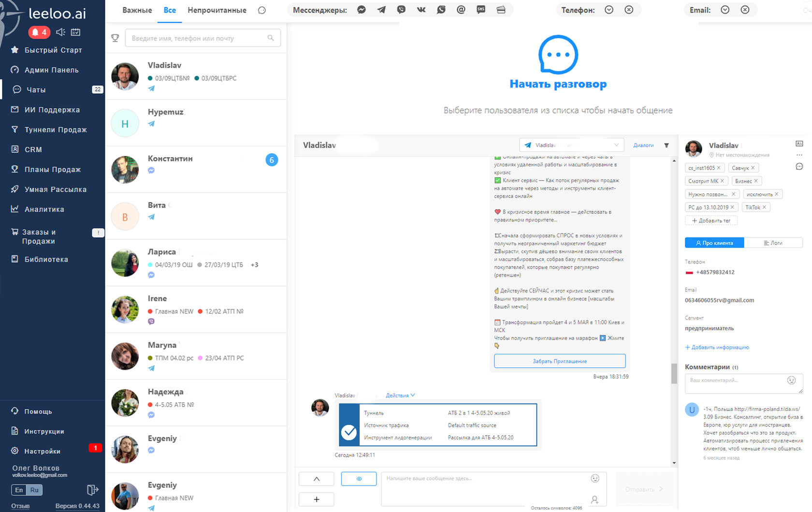This screenshot has width=812, height=512.
Task: Switch to Про клиента tab
Action: coord(714,243)
